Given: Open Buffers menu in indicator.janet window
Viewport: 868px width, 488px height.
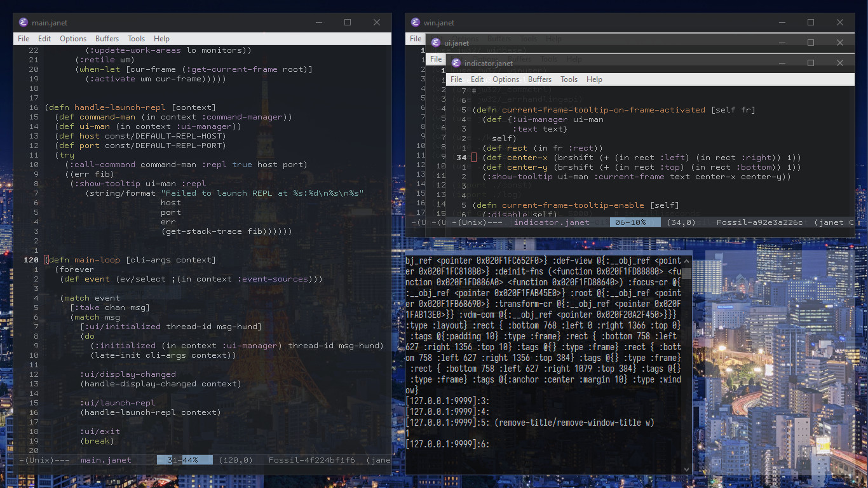Looking at the screenshot, I should tap(539, 79).
